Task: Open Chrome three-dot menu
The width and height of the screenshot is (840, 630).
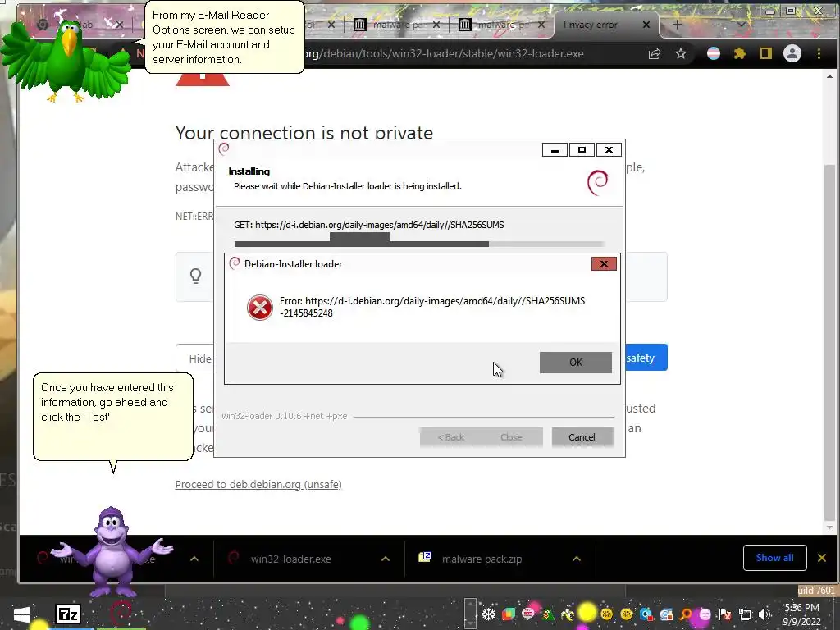Action: (x=819, y=53)
